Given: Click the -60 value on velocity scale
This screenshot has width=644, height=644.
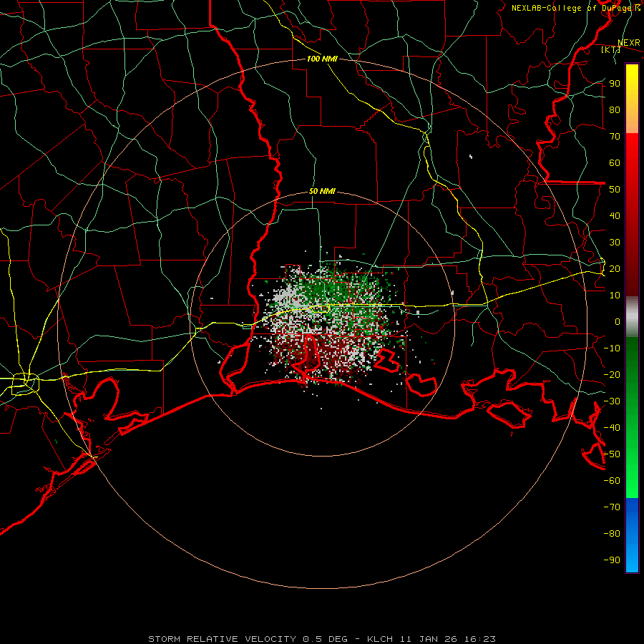Looking at the screenshot, I should pos(612,481).
